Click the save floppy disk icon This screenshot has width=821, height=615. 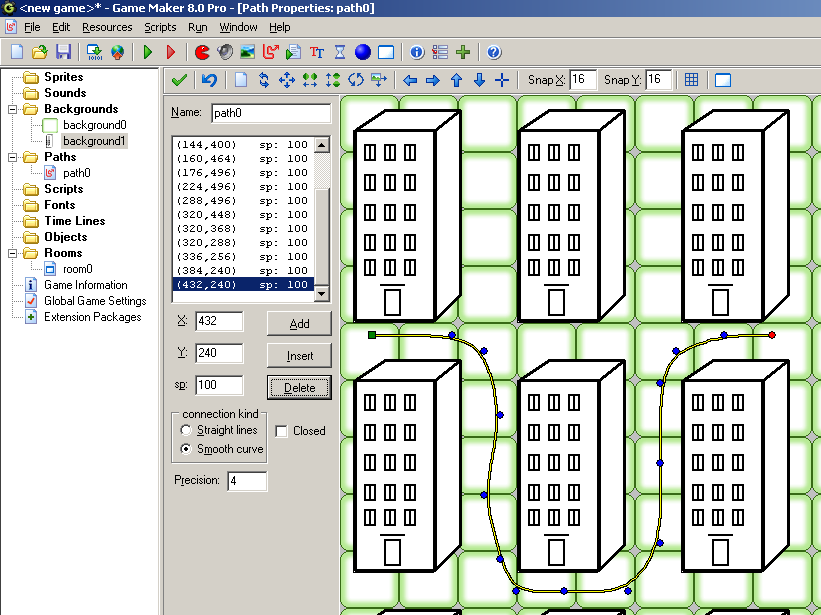(x=63, y=52)
